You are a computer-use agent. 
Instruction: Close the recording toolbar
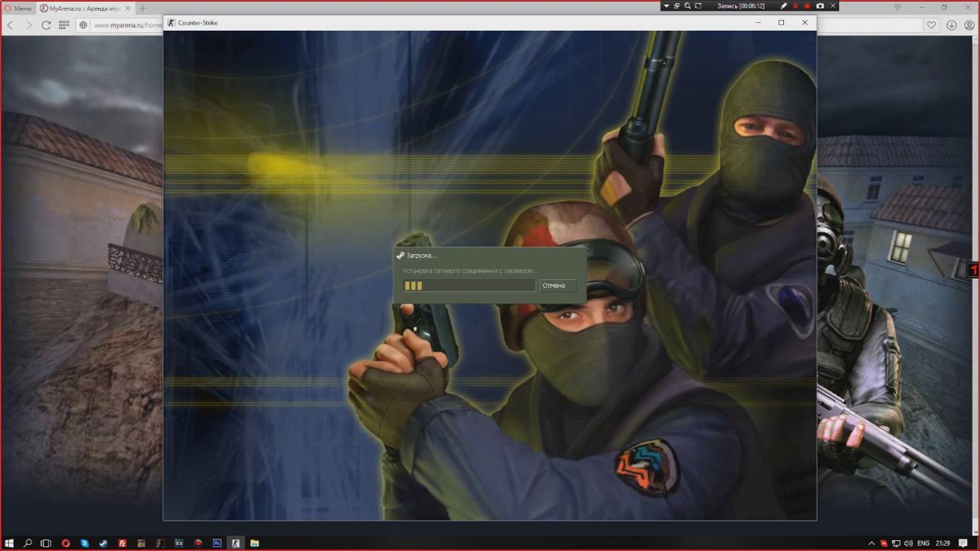(834, 6)
